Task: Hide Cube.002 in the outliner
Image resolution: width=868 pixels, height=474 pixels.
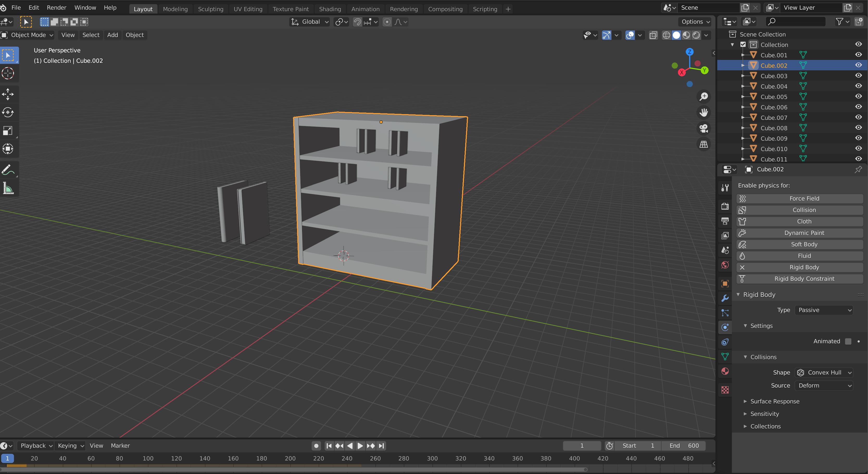Action: tap(858, 65)
